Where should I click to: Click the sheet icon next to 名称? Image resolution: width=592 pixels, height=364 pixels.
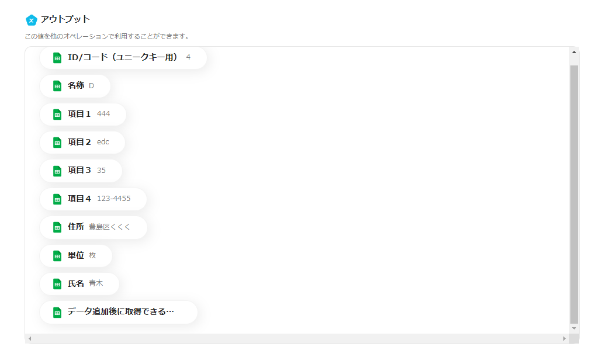click(x=57, y=86)
